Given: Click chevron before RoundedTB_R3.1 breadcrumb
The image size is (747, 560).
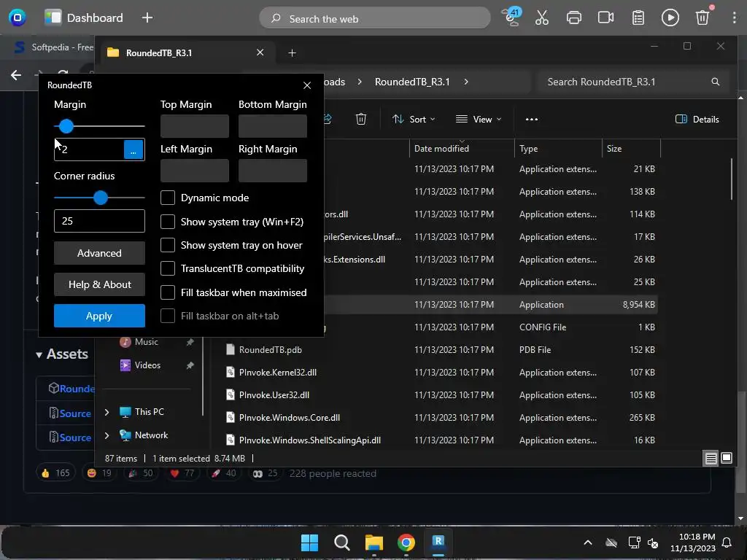Looking at the screenshot, I should [x=360, y=82].
